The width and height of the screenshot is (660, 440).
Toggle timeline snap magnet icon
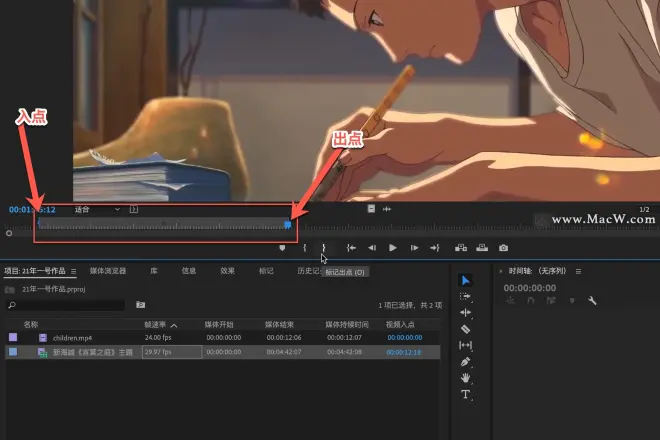(x=531, y=301)
